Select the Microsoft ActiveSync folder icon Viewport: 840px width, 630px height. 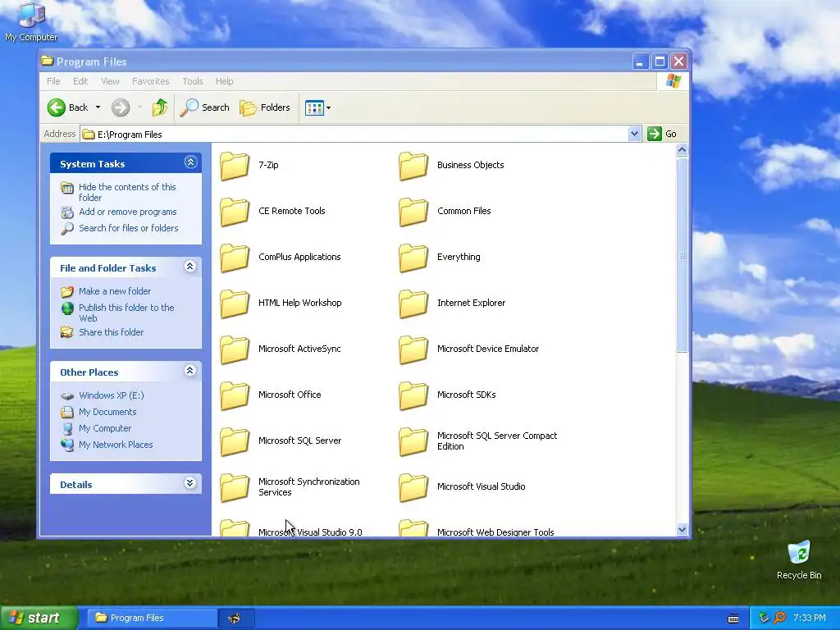tap(235, 349)
